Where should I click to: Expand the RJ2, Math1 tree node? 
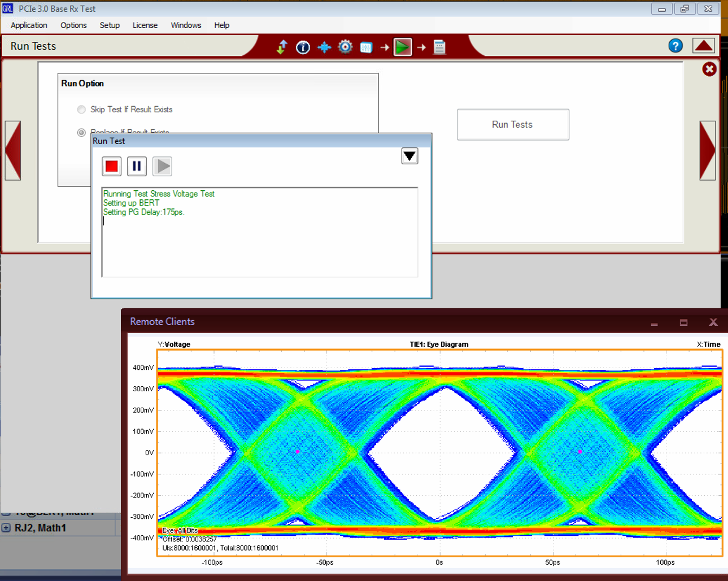tap(6, 528)
